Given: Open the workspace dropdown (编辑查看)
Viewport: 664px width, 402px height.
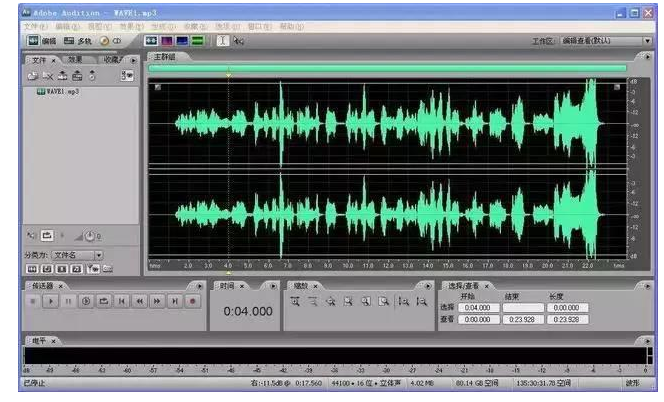Looking at the screenshot, I should pos(606,41).
